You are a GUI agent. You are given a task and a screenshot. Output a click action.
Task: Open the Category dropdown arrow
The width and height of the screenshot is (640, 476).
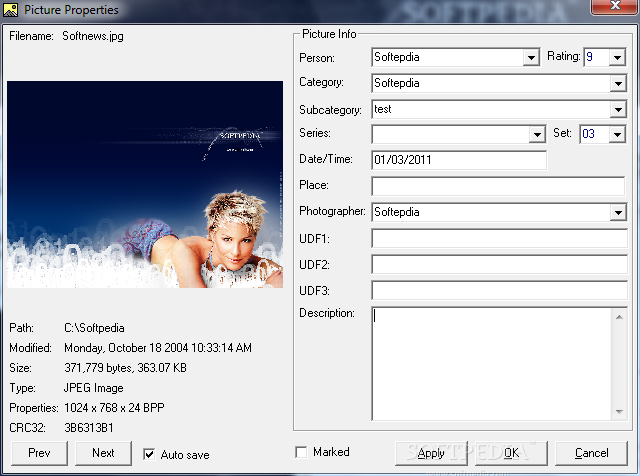tap(618, 84)
